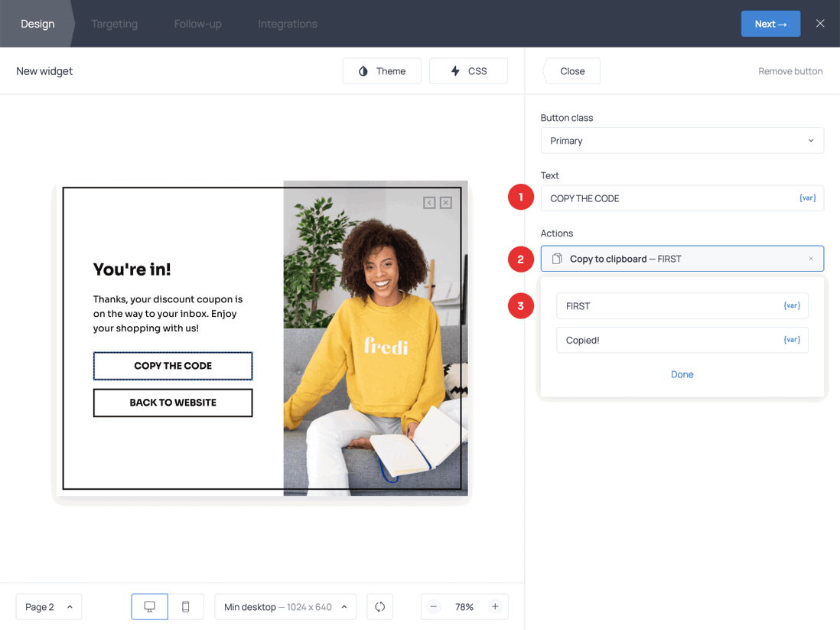Open the Button class dropdown
Viewport: 840px width, 630px height.
[x=682, y=140]
